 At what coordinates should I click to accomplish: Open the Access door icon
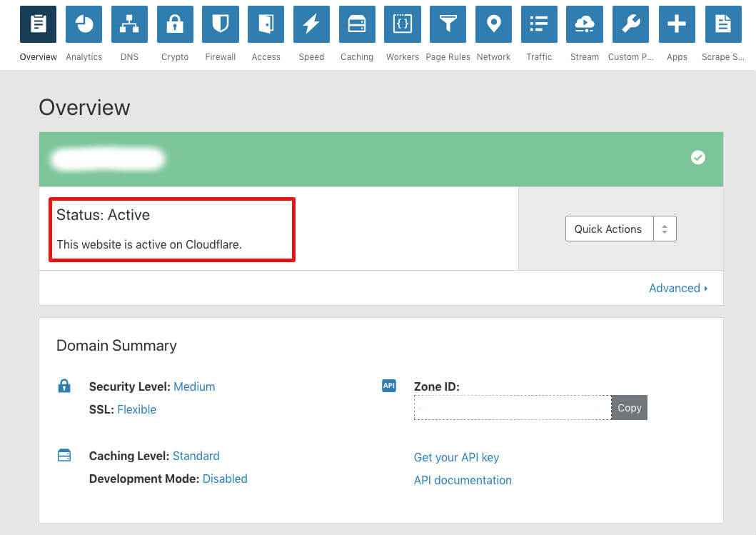point(266,24)
